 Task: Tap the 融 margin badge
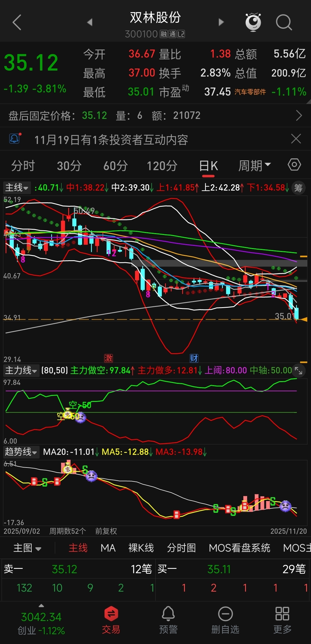pos(164,34)
